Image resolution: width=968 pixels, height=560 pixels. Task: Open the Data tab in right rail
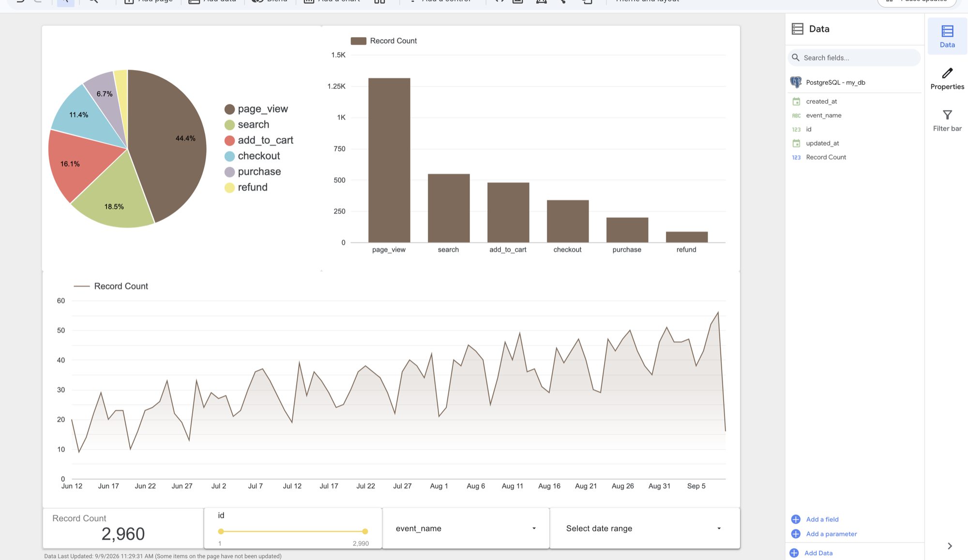(x=947, y=36)
